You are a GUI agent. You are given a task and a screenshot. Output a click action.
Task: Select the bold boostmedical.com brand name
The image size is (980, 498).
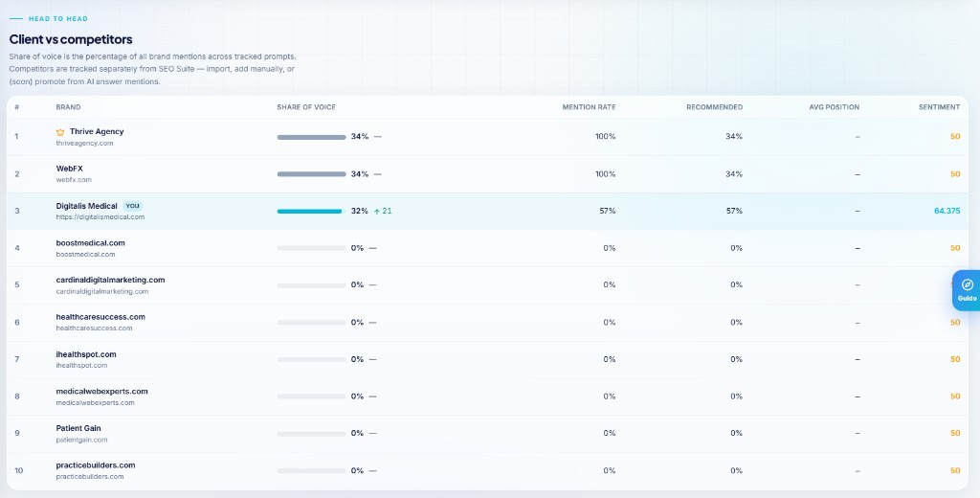coord(91,242)
